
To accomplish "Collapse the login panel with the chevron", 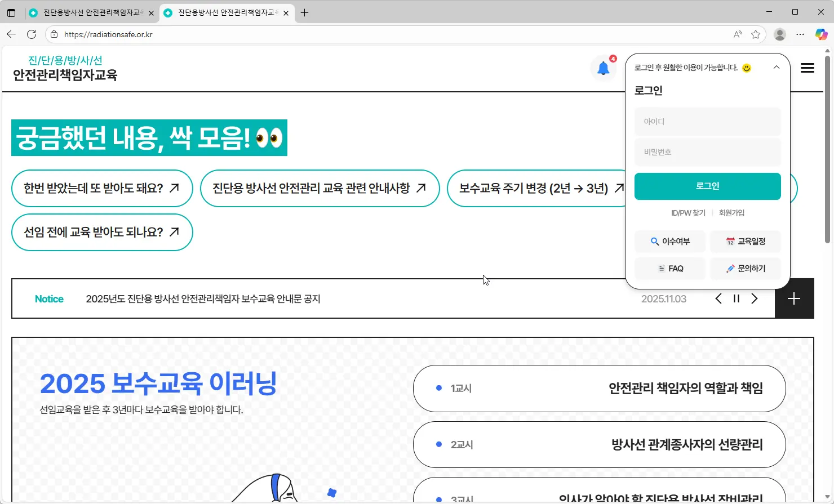I will click(776, 66).
